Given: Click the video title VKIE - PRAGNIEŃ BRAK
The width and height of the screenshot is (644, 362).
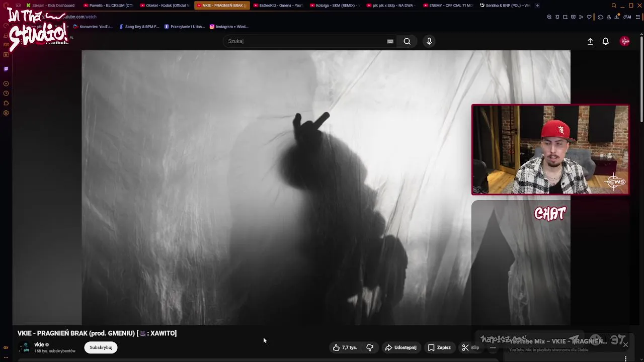Looking at the screenshot, I should click(97, 333).
